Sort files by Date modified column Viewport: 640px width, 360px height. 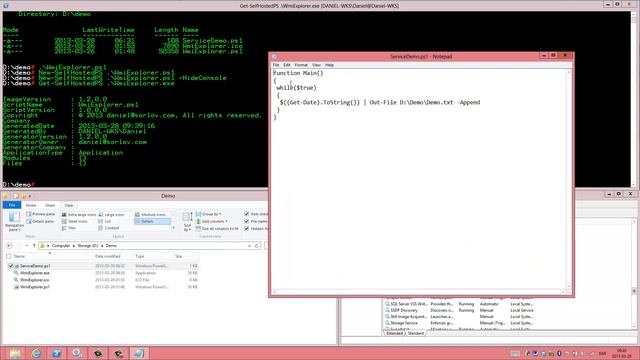[113, 256]
